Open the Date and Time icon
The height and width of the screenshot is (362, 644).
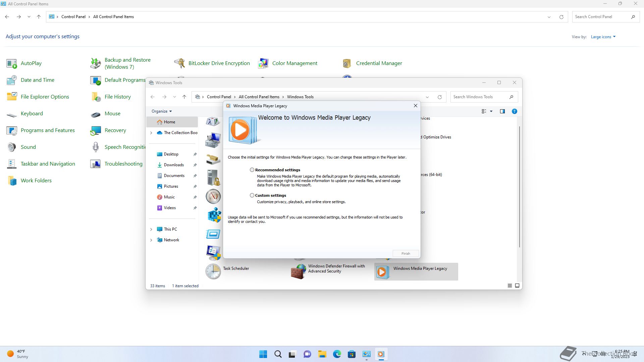point(12,80)
